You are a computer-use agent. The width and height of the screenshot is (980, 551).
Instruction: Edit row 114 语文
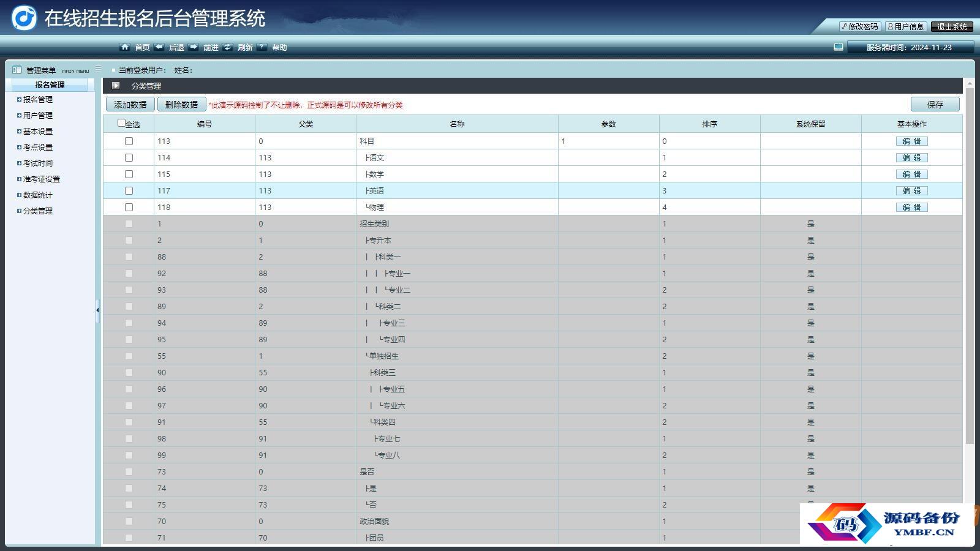pos(911,157)
